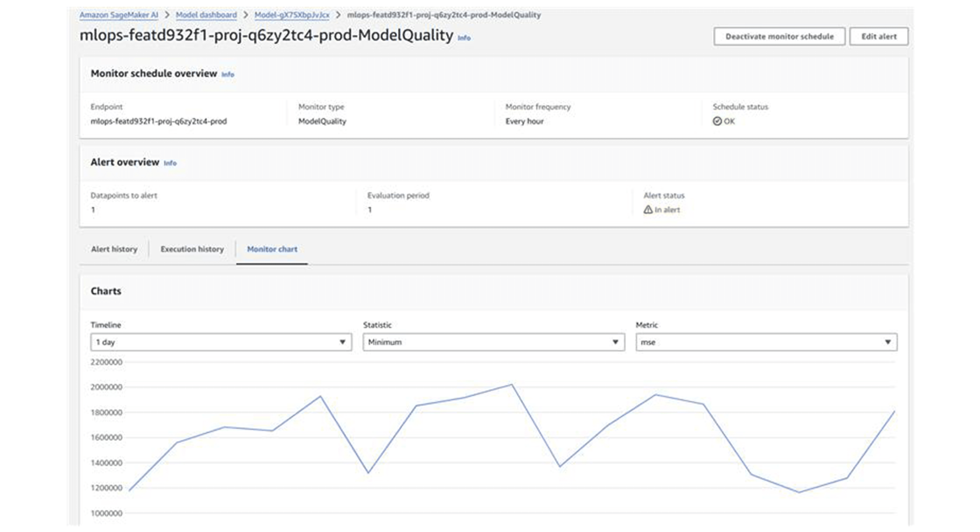Open Info link for Monitor schedule overview
This screenshot has width=980, height=532.
point(228,74)
